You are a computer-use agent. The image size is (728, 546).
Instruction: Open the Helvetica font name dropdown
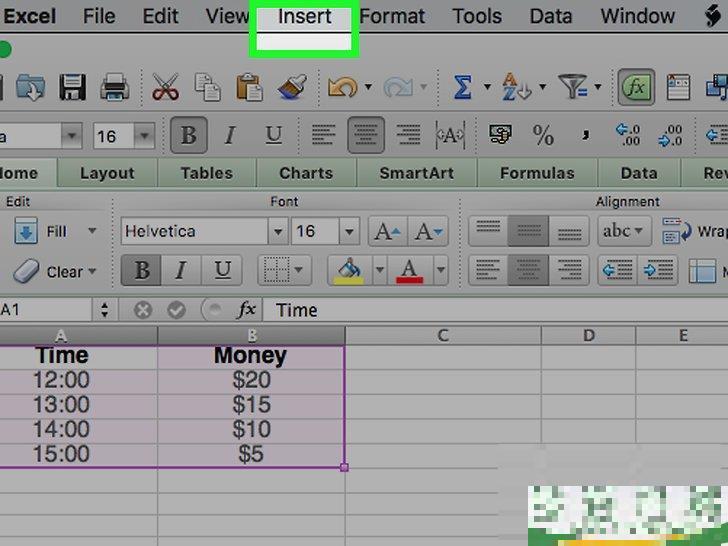(x=278, y=232)
